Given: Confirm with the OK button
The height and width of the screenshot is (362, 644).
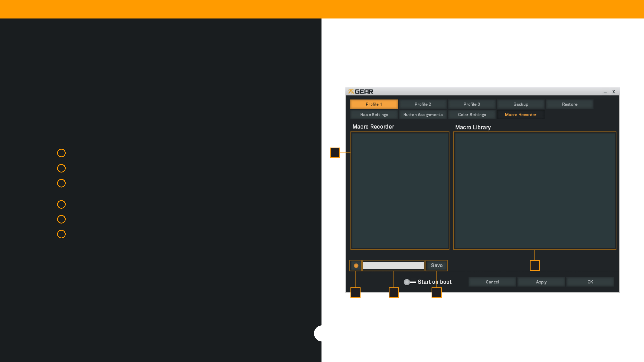Looking at the screenshot, I should pyautogui.click(x=590, y=282).
